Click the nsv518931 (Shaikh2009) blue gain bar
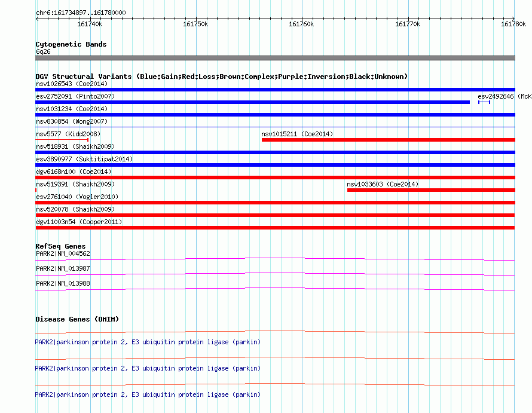The width and height of the screenshot is (532, 413). point(275,152)
